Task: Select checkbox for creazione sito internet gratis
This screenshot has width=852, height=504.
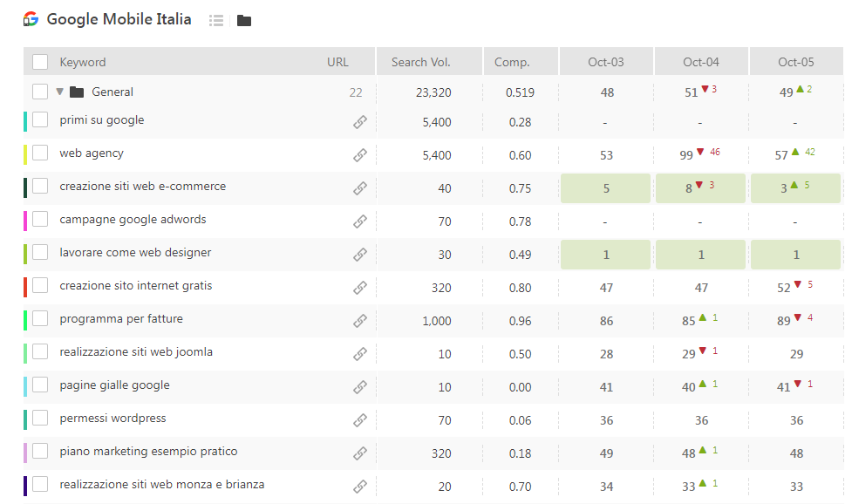Action: click(40, 285)
